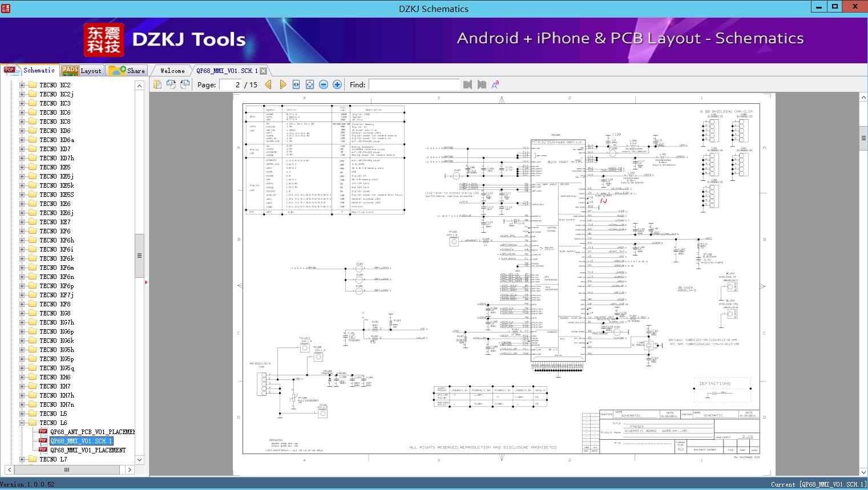
Task: Zoom out with the minus icon
Action: tap(324, 84)
